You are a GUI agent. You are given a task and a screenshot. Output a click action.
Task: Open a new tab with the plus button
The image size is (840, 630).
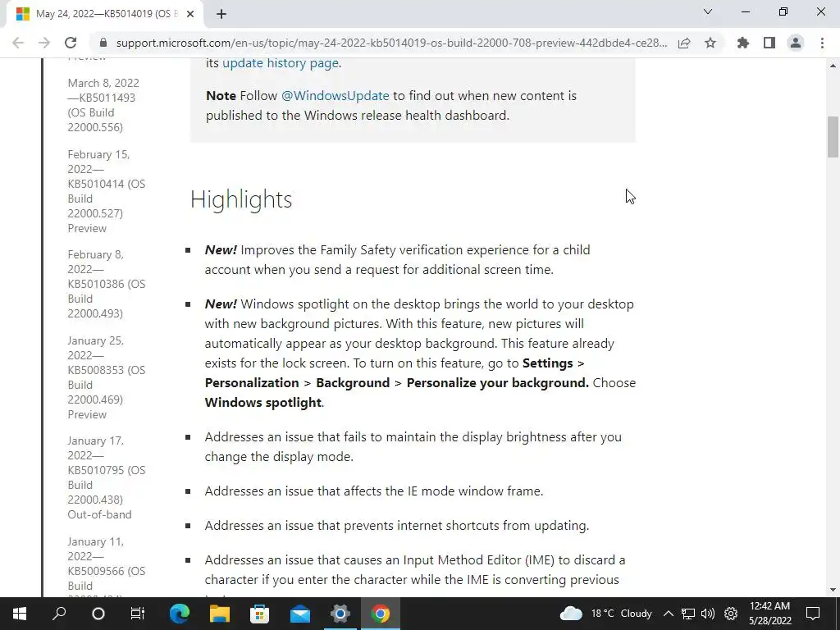click(221, 14)
